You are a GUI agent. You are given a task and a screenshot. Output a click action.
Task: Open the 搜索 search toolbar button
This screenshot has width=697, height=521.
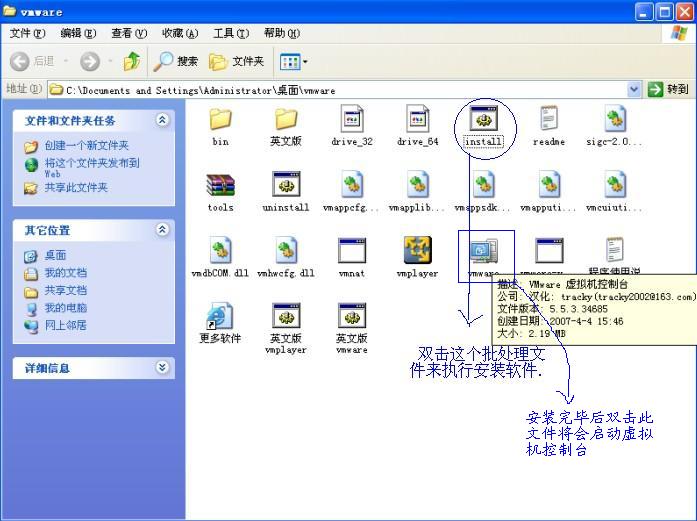pos(176,62)
